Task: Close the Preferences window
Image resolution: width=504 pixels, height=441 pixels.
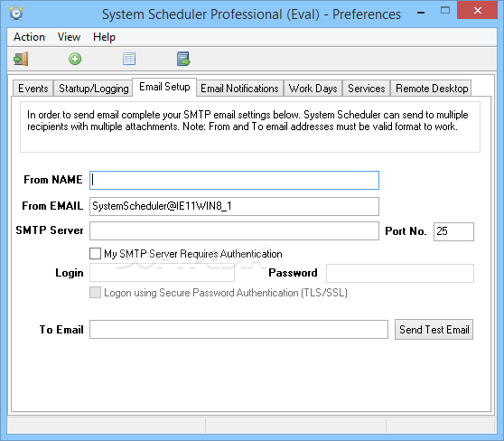Action: click(478, 10)
